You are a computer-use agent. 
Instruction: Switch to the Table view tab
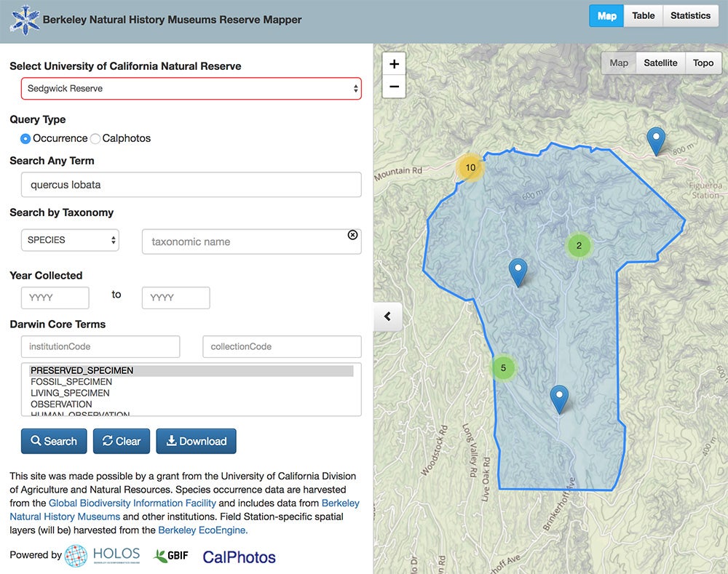click(x=643, y=15)
